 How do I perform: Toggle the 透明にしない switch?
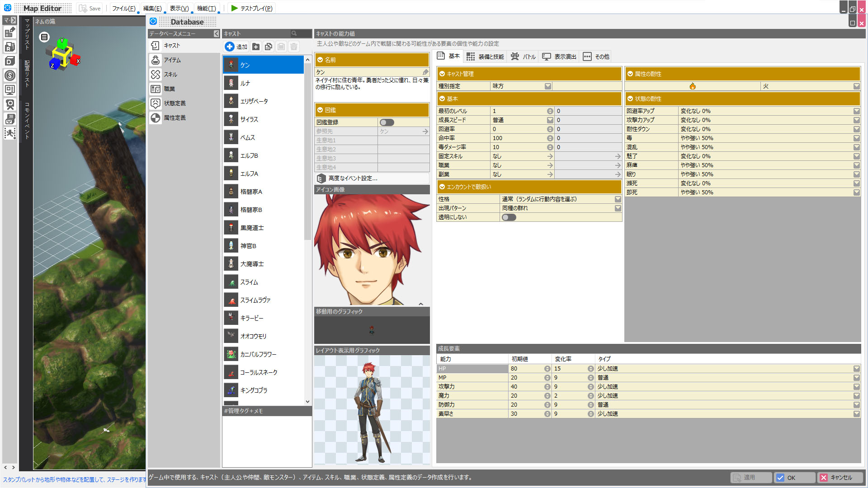pyautogui.click(x=509, y=217)
